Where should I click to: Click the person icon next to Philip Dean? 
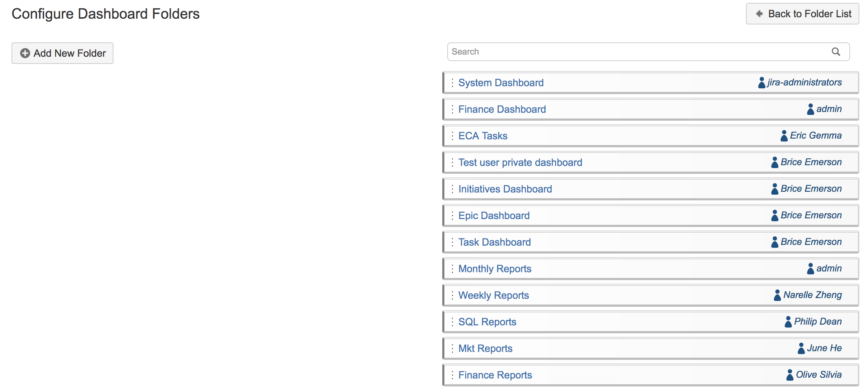tap(788, 322)
